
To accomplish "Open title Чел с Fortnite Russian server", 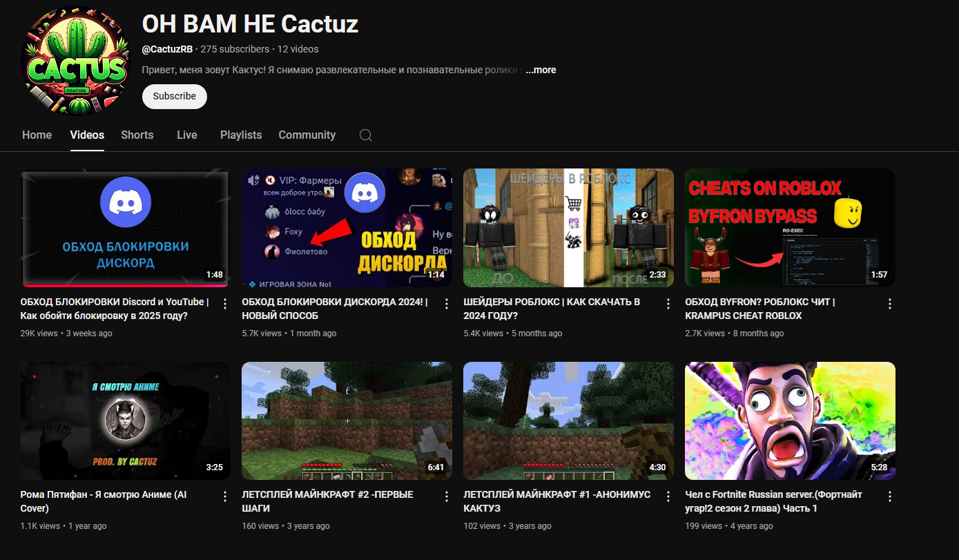I will [x=773, y=501].
